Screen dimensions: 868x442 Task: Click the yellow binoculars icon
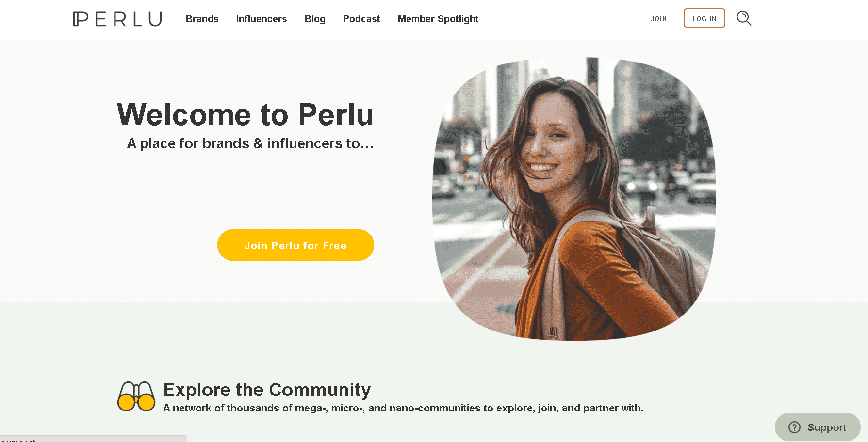[x=136, y=396]
